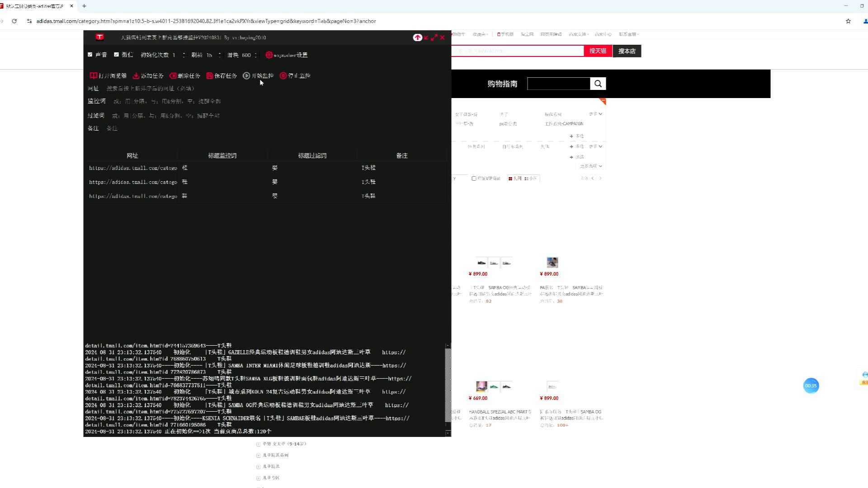Image resolution: width=868 pixels, height=488 pixels.
Task: Stop monitoring with 停止监控 button
Action: click(295, 76)
